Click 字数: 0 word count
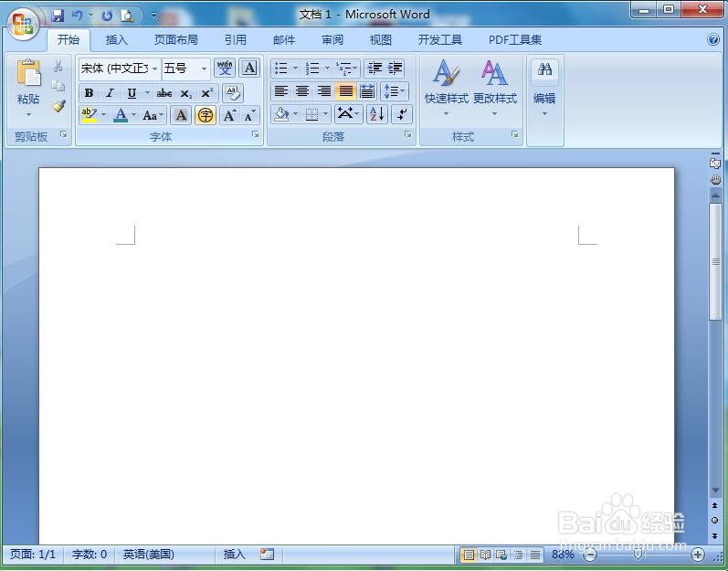728x571 pixels. pyautogui.click(x=90, y=555)
